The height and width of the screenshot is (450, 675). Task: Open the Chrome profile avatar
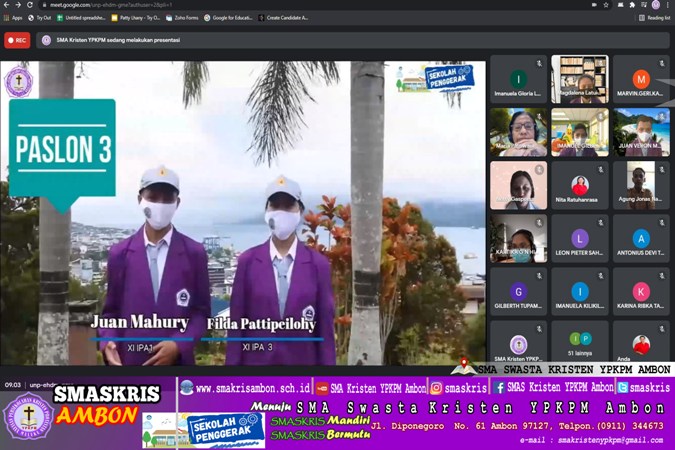(656, 5)
